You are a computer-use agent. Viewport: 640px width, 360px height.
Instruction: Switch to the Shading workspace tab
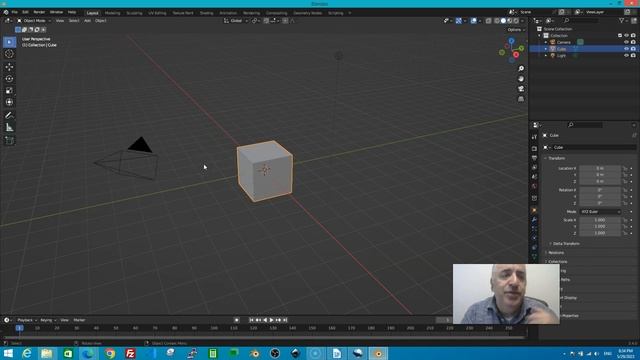pos(207,13)
